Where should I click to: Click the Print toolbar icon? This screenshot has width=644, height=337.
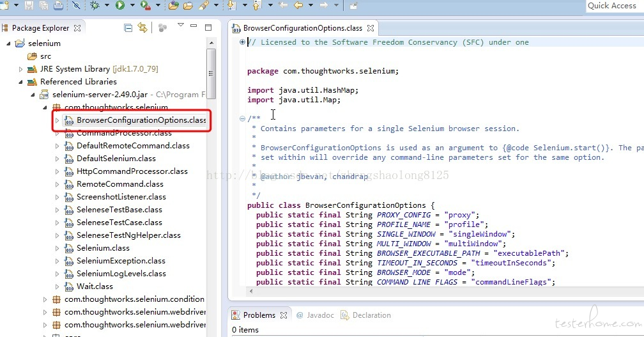[x=58, y=5]
